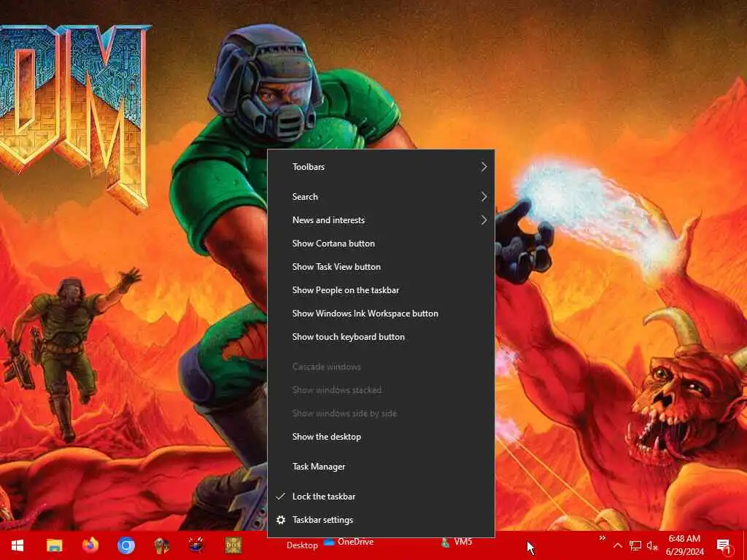Open the VM5 taskbar toolbar item

tap(456, 542)
